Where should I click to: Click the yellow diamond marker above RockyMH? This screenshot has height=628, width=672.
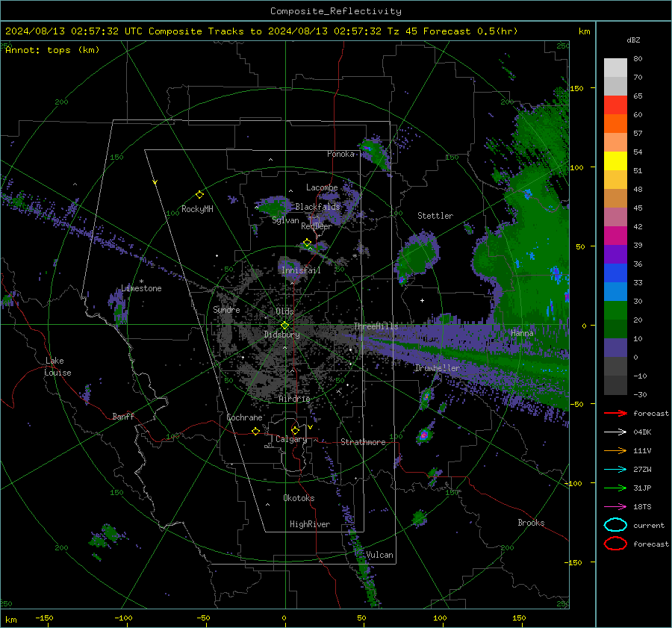[199, 195]
